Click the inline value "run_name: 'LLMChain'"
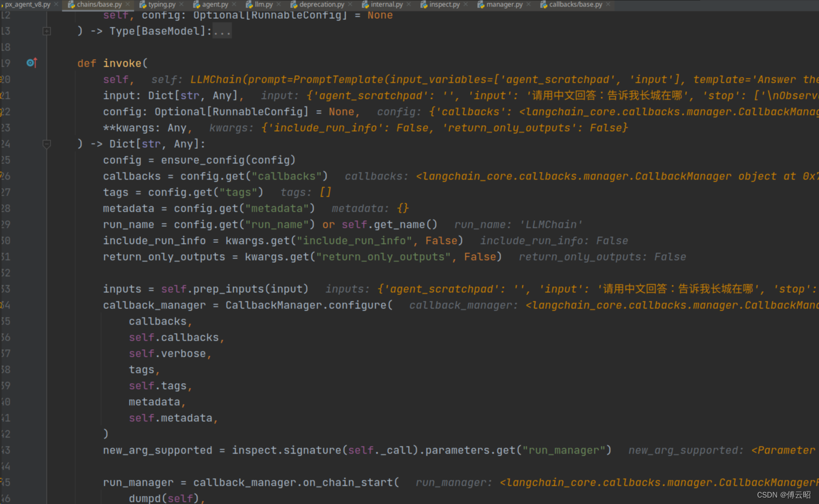This screenshot has width=819, height=504. pos(519,225)
